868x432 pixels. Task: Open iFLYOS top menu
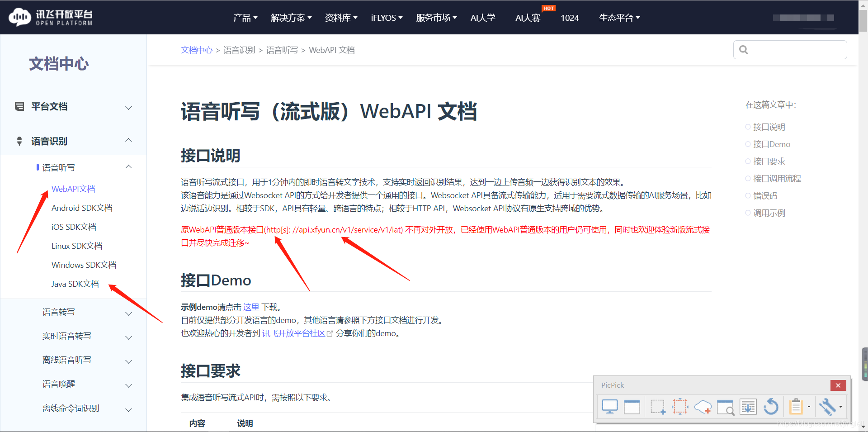click(x=387, y=18)
